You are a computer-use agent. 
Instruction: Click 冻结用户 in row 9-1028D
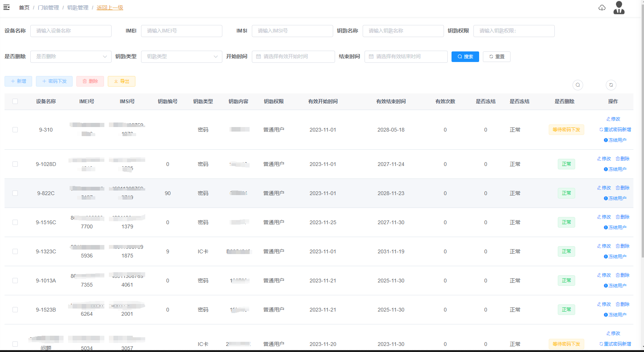point(615,169)
